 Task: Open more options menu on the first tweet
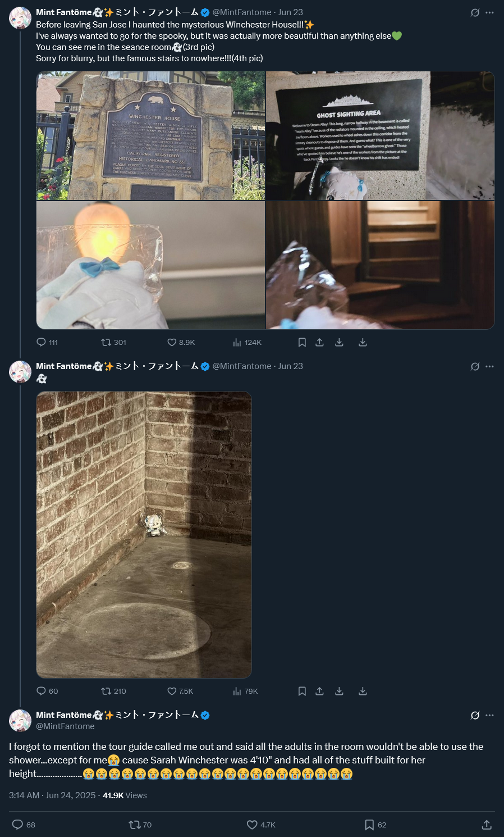489,12
